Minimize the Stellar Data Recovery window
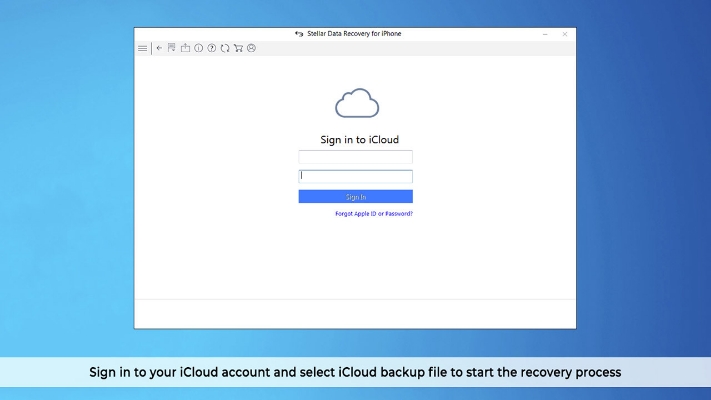 pos(545,34)
